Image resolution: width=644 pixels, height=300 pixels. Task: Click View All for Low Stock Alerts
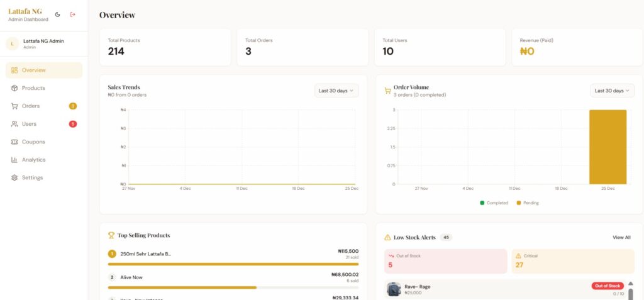pos(621,238)
